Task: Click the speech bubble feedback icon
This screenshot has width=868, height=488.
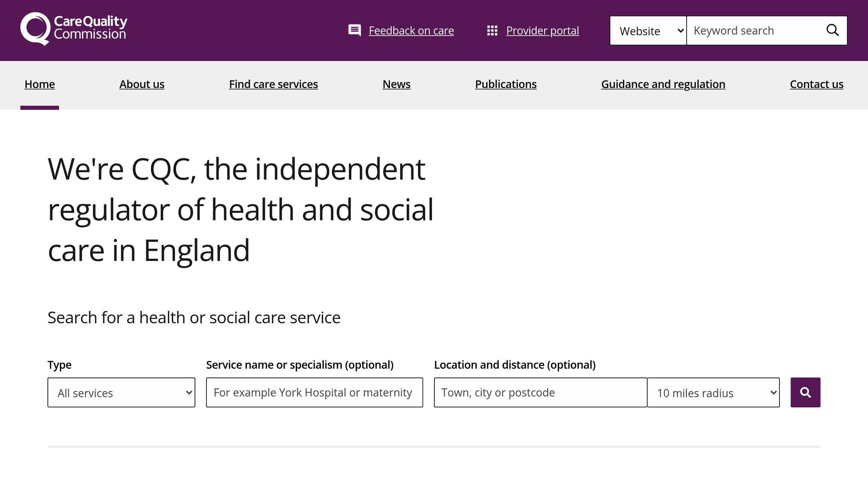Action: coord(354,30)
